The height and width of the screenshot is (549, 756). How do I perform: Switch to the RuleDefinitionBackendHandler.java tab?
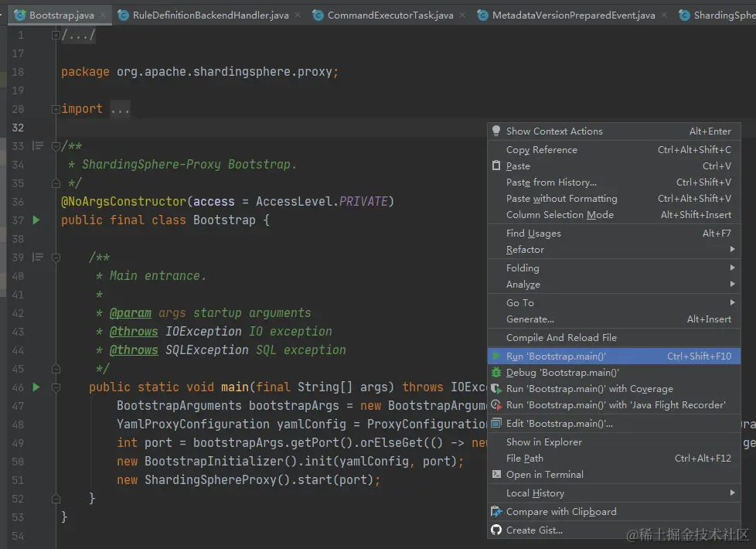[x=209, y=15]
